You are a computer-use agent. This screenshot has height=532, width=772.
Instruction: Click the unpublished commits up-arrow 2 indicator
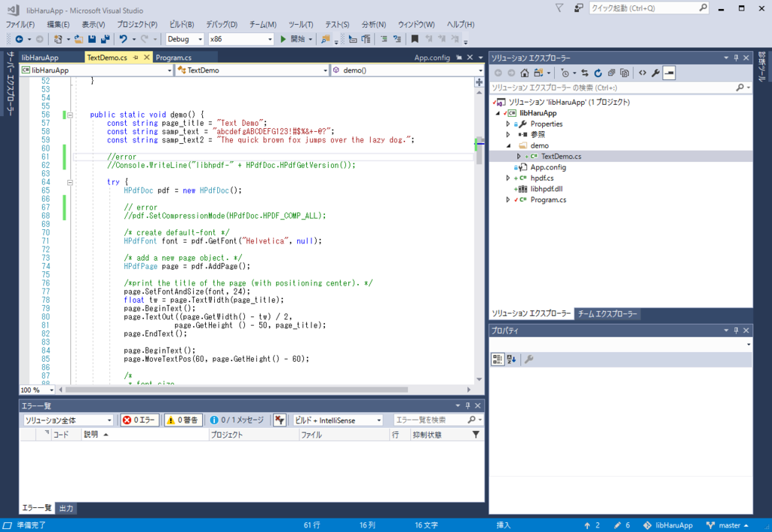coord(592,525)
